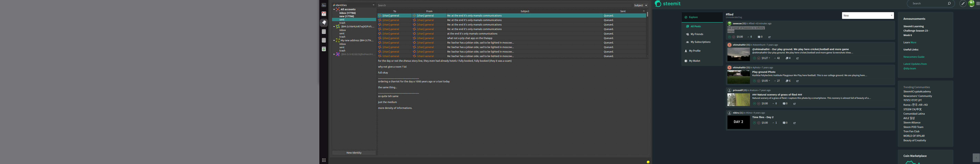Click the New Identity button
Image resolution: width=980 pixels, height=164 pixels.
click(354, 153)
